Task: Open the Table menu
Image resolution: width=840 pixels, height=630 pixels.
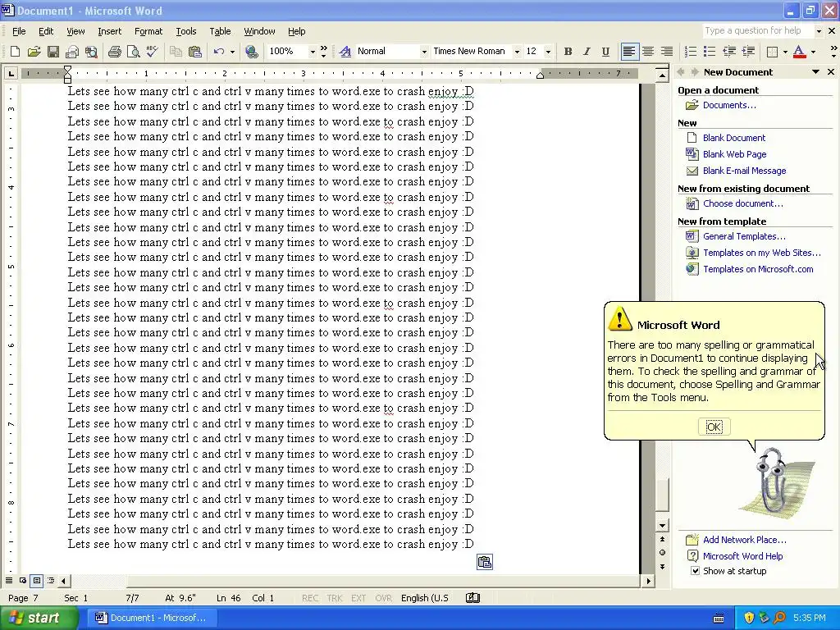Action: pos(220,31)
